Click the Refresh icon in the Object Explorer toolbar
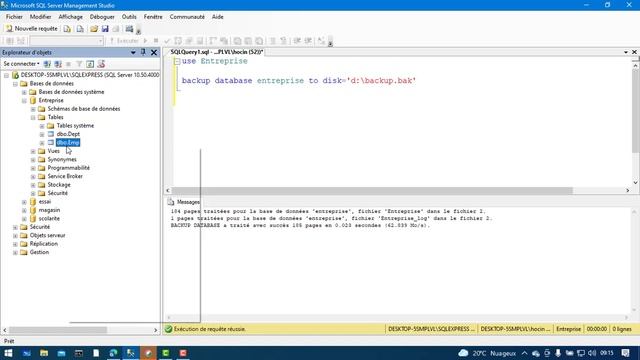The image size is (640, 360). (x=90, y=64)
